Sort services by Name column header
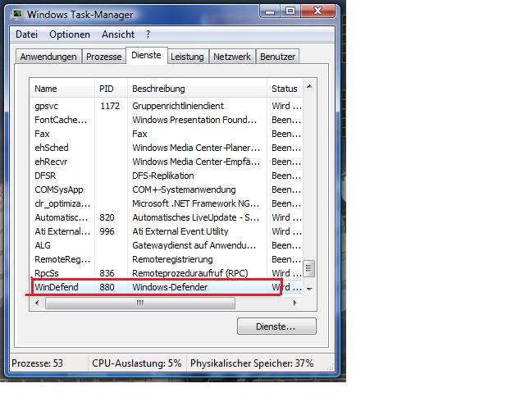The width and height of the screenshot is (525, 420). pos(46,89)
